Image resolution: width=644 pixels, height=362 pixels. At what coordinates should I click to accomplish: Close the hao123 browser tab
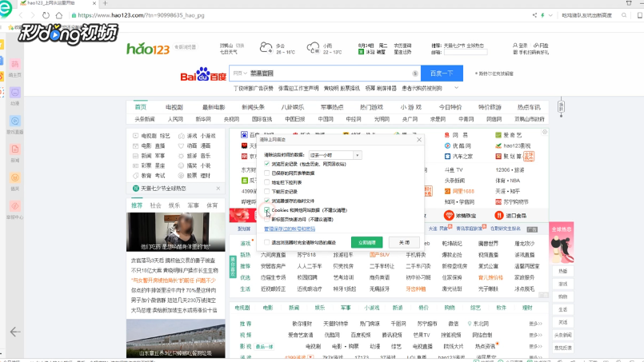tap(94, 3)
